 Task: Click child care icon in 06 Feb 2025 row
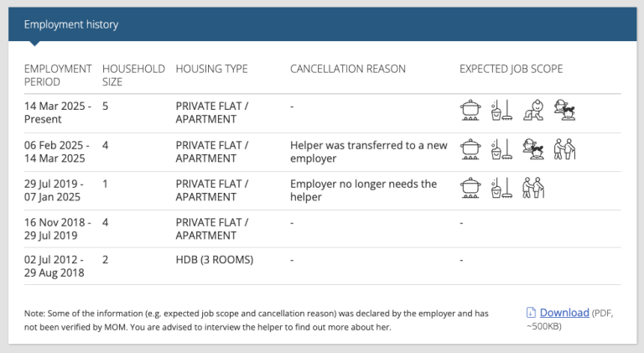coord(533,149)
